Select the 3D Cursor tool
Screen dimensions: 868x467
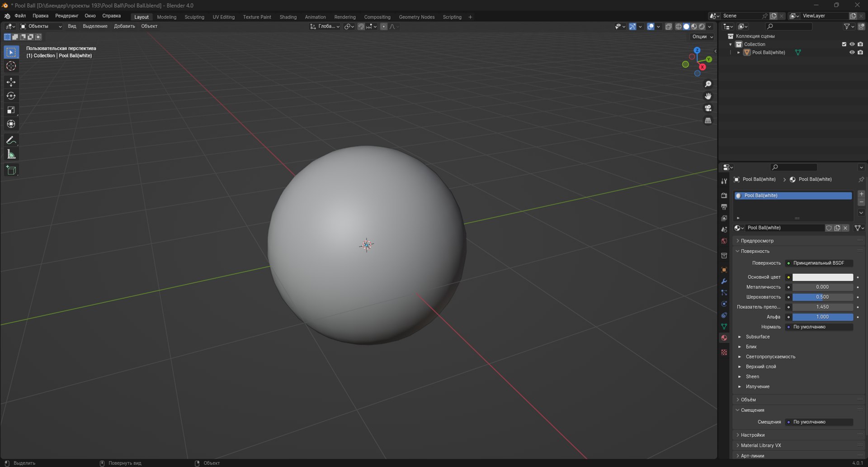coord(11,66)
